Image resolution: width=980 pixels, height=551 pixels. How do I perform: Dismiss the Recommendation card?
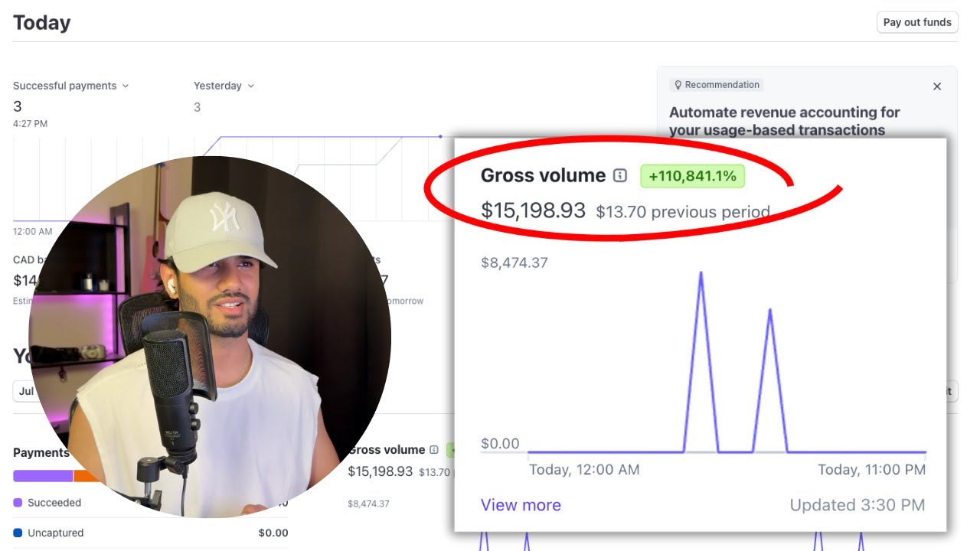point(937,86)
